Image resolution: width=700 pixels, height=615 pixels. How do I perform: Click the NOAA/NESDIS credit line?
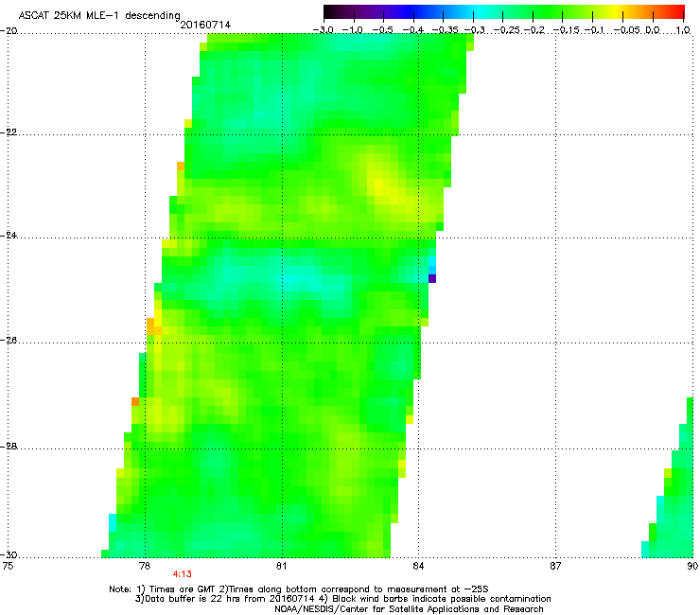pyautogui.click(x=409, y=608)
